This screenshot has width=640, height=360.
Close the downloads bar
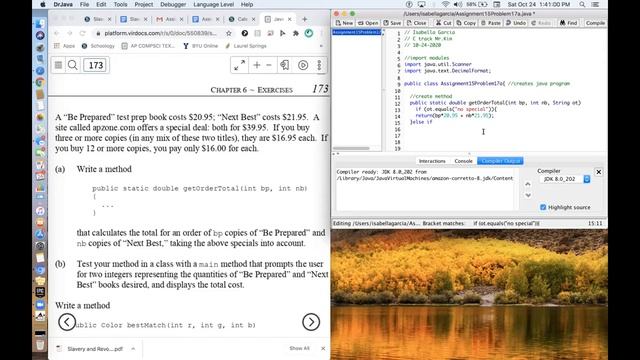[x=323, y=349]
